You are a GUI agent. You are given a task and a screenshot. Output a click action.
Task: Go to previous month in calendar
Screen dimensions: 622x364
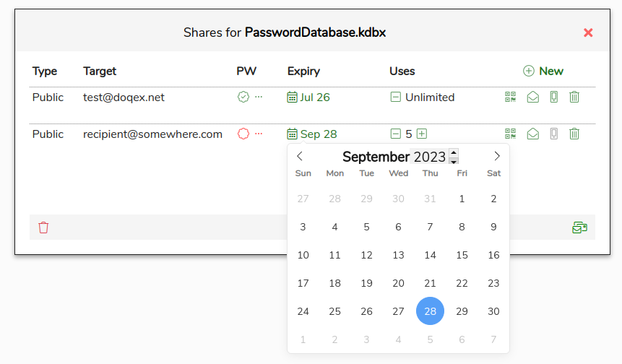tap(300, 156)
